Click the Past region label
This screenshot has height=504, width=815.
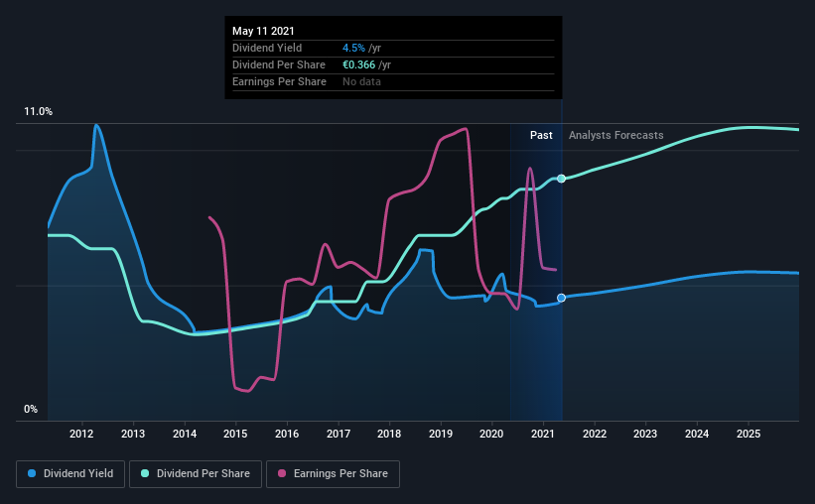(541, 135)
